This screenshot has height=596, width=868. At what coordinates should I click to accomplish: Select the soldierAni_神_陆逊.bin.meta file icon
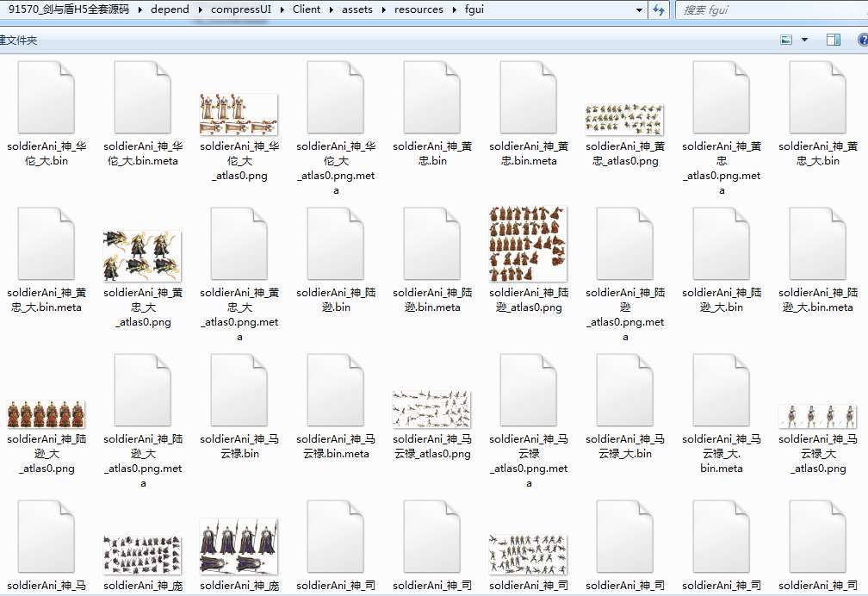431,244
